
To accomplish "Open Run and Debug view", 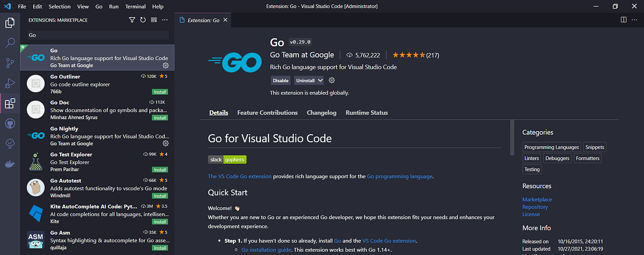I will click(x=10, y=83).
